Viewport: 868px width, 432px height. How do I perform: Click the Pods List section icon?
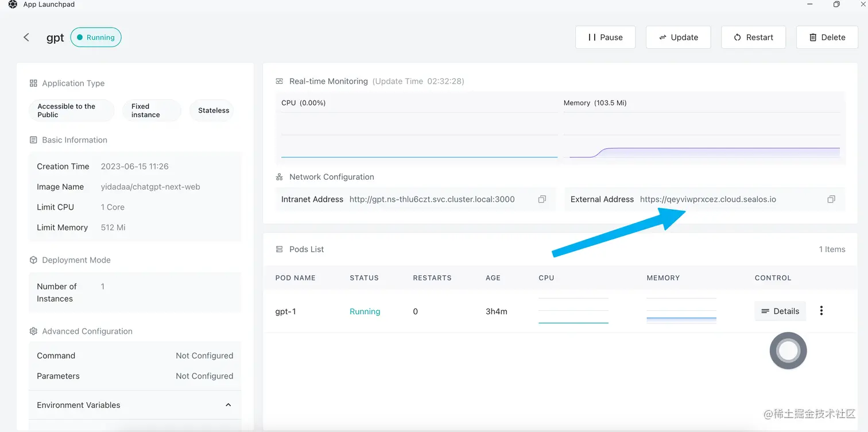click(280, 249)
